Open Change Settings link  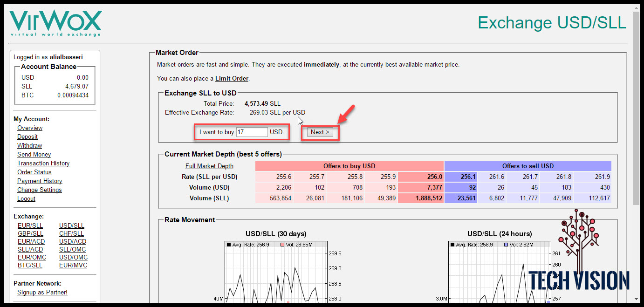pos(40,190)
